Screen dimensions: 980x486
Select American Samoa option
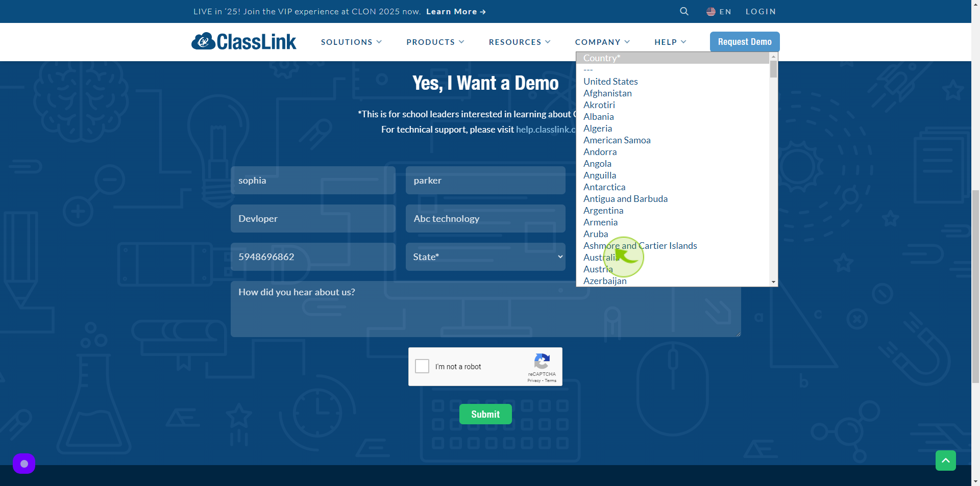coord(673,140)
